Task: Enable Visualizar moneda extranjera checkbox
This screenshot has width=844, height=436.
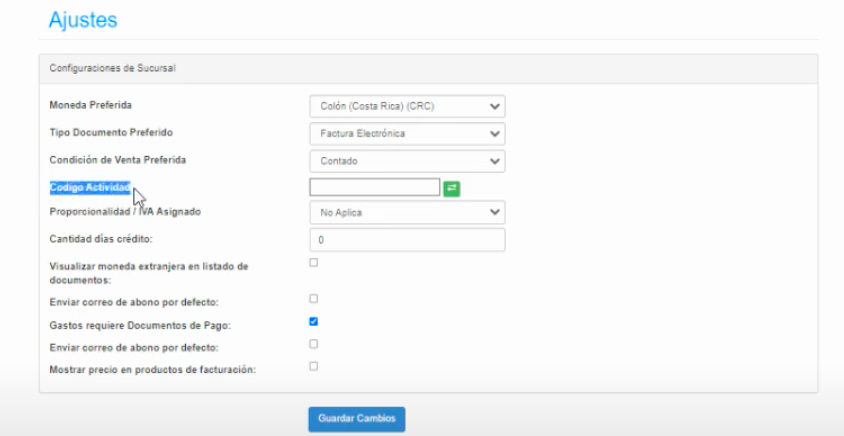Action: point(313,263)
